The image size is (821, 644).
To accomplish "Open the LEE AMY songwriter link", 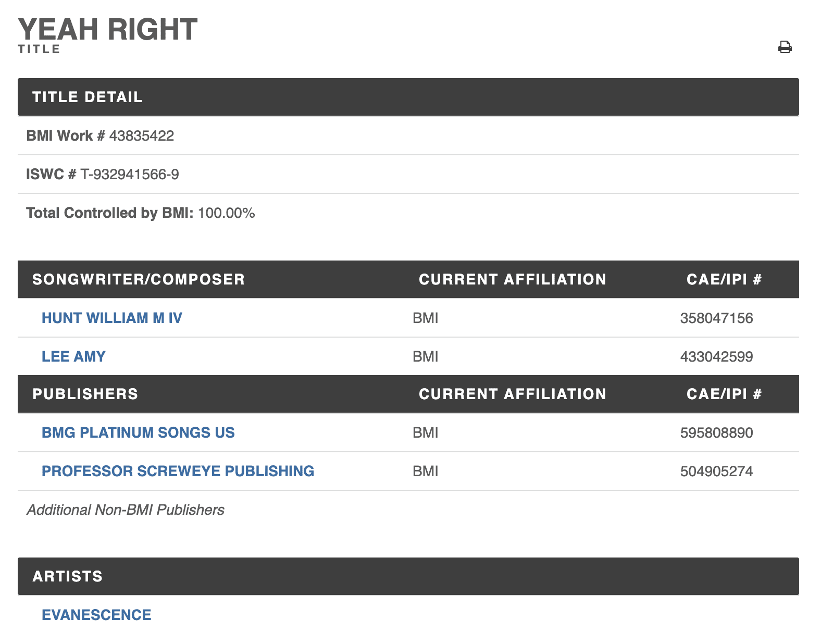I will tap(73, 356).
